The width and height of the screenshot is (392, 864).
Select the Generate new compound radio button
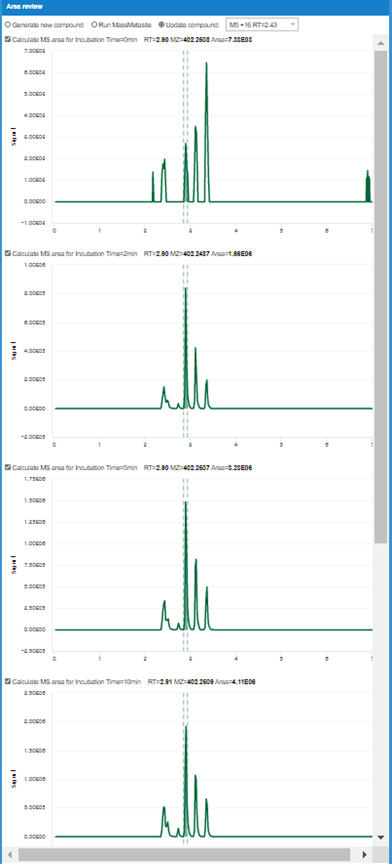tap(8, 25)
